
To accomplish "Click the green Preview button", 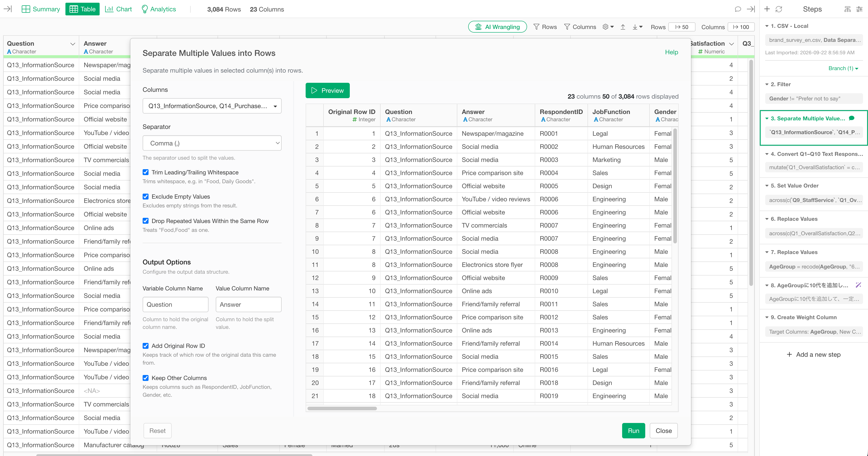I will [328, 90].
